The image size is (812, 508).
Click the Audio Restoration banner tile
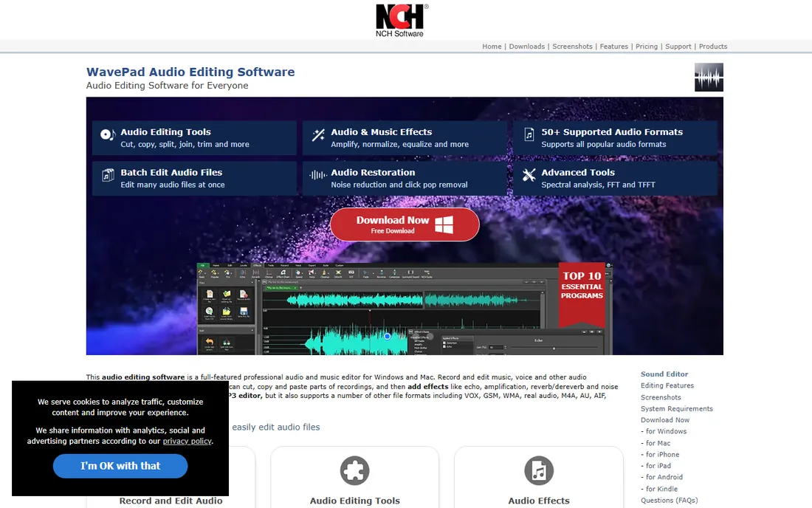coord(405,178)
